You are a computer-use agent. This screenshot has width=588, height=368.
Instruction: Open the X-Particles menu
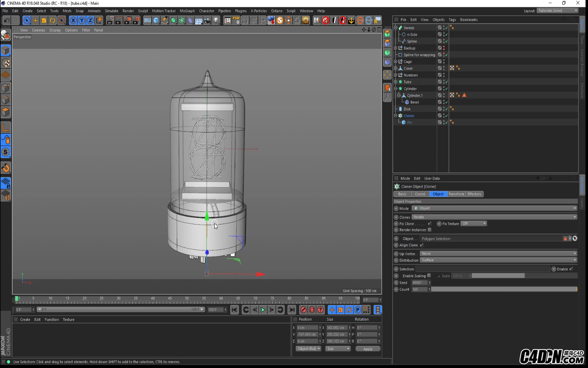(259, 11)
